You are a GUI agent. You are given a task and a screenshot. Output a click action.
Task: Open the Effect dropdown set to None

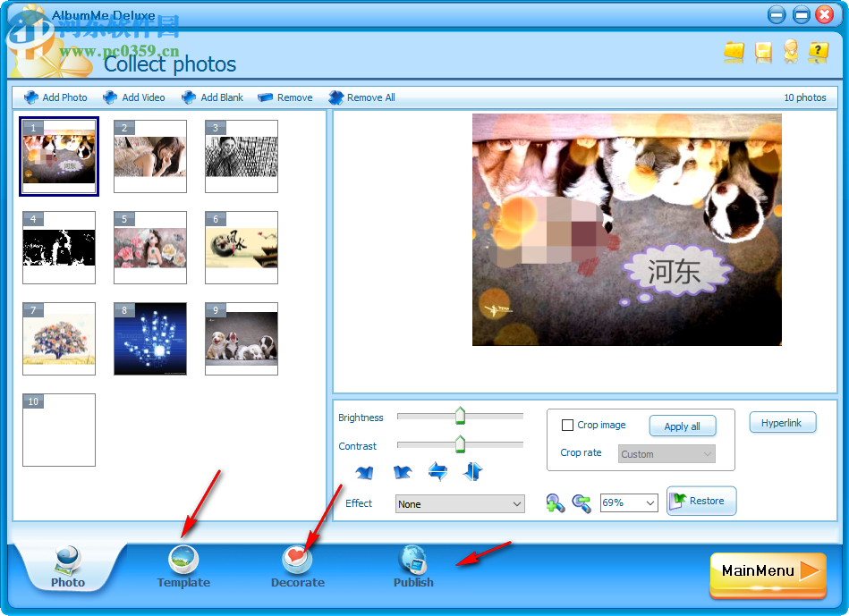coord(460,504)
